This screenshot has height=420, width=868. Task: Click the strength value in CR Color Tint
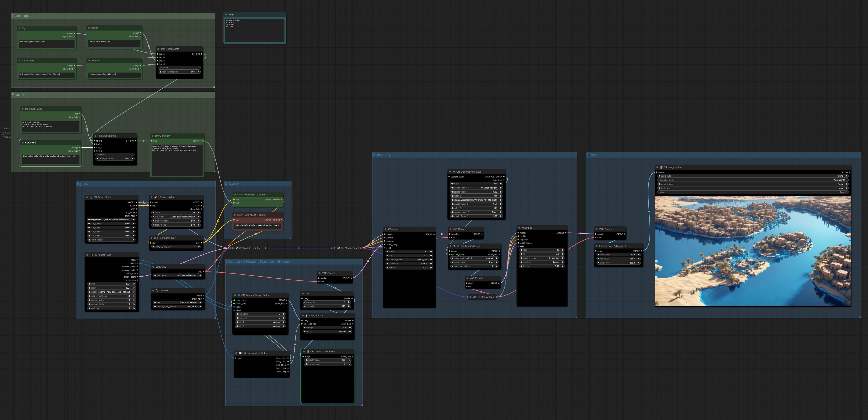click(344, 328)
